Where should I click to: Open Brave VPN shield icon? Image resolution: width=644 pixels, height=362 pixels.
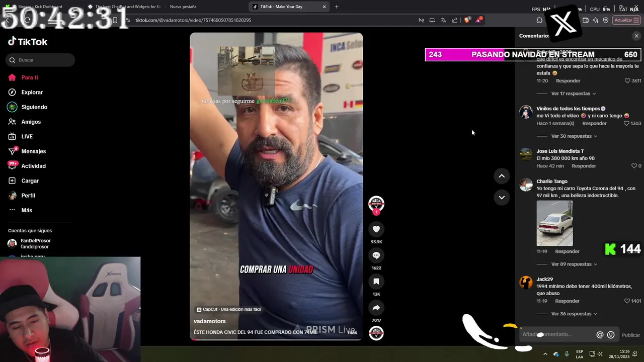click(x=606, y=20)
